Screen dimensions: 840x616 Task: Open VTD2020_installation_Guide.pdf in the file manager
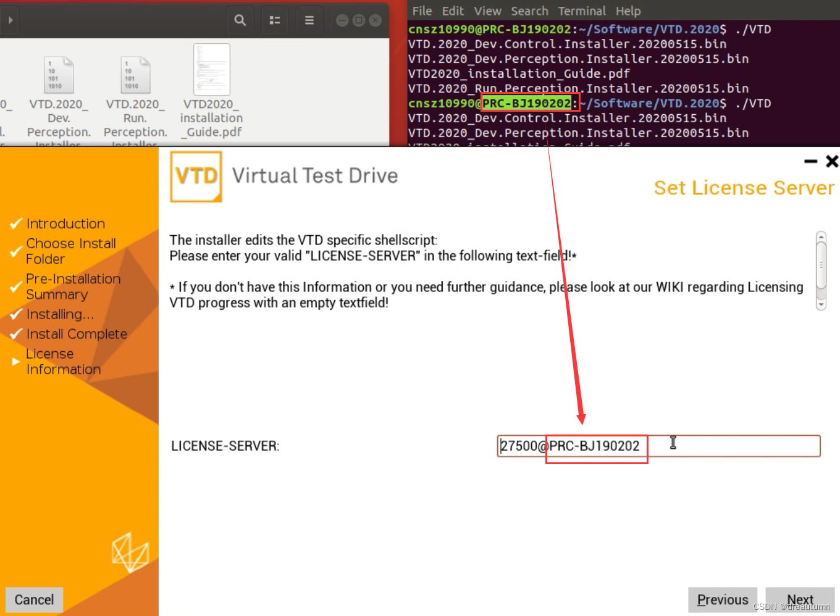tap(212, 91)
